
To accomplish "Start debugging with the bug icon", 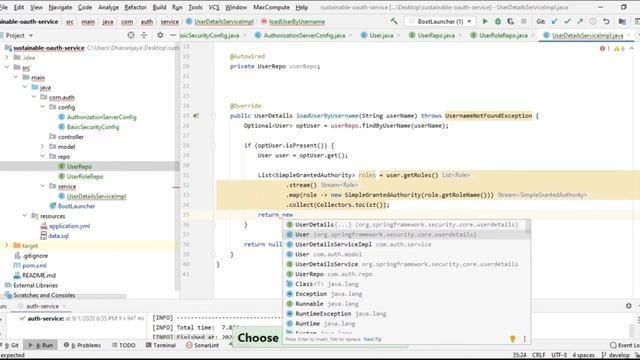I will (x=498, y=21).
